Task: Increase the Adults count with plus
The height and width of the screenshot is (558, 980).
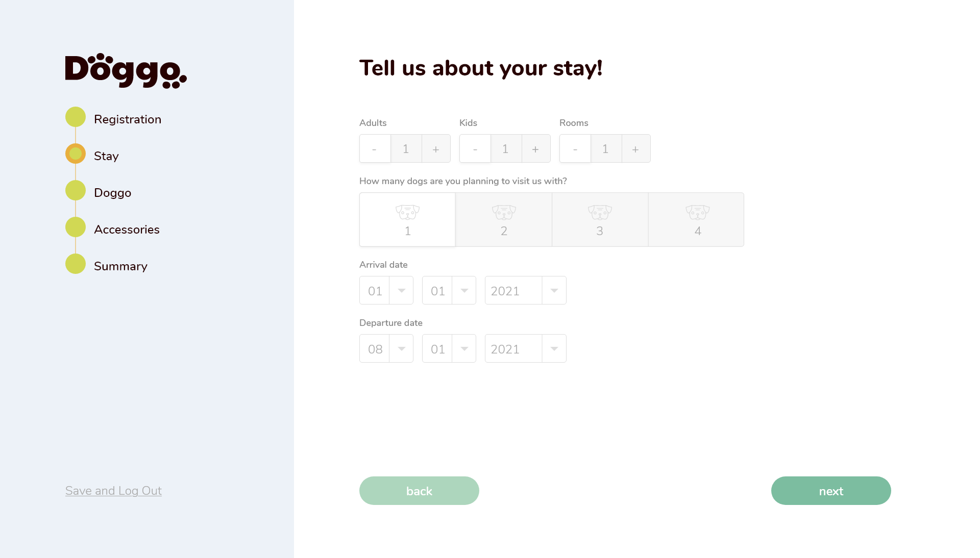Action: [x=436, y=149]
